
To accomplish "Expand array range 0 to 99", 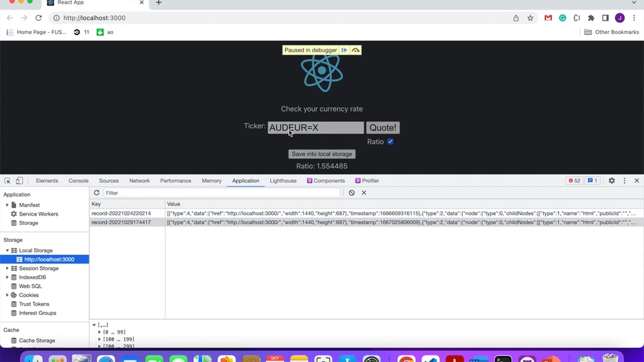I will tap(99, 332).
